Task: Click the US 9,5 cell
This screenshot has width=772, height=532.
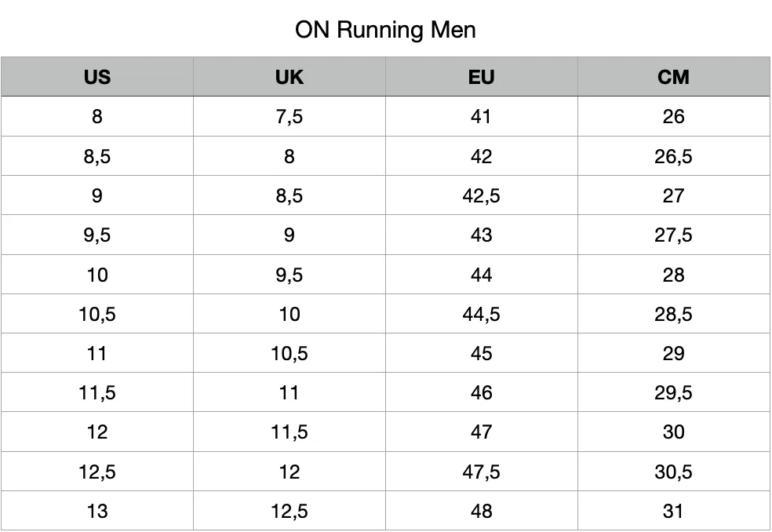Action: coord(97,235)
